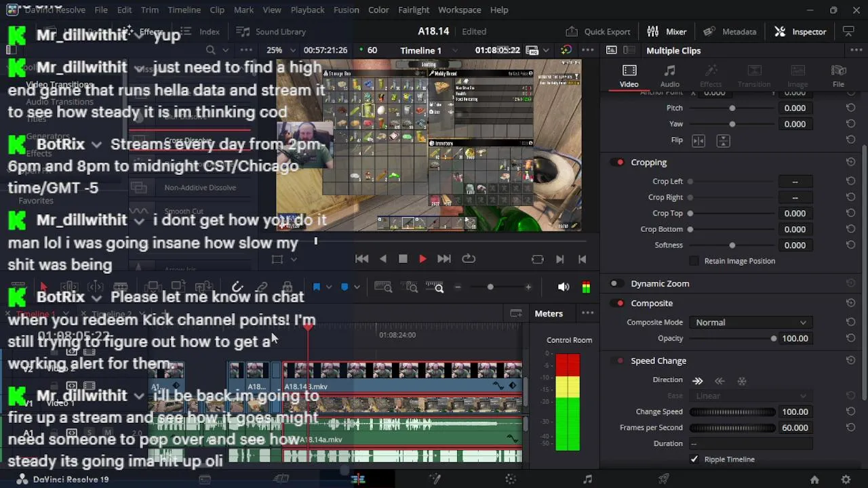Click the timeline playhead marker
The image size is (868, 488).
point(309,327)
